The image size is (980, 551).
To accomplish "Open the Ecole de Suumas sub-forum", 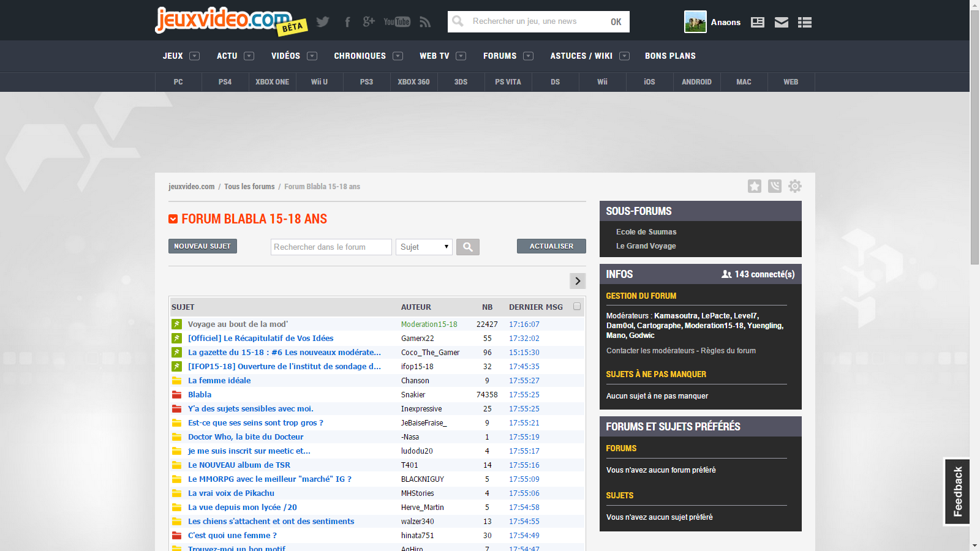I will coord(646,232).
